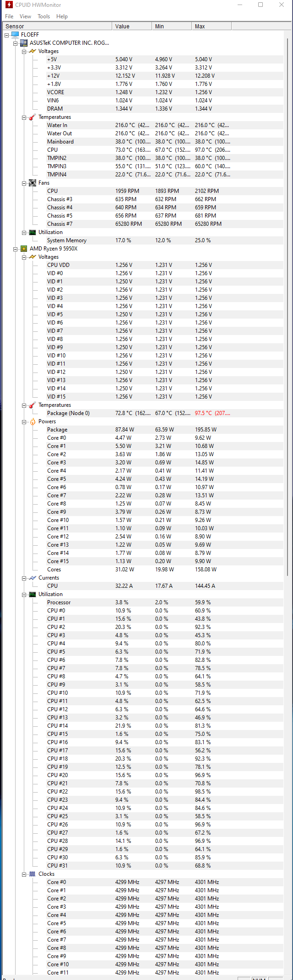Open the View menu

(x=25, y=16)
